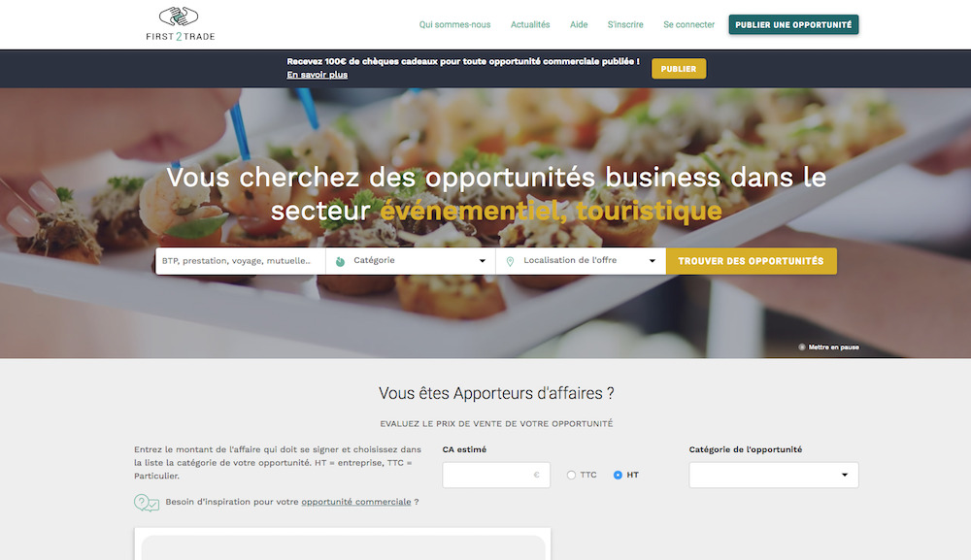Screen dimensions: 971x560
Task: Expand the Localisation de l'offre dropdown
Action: pos(581,260)
